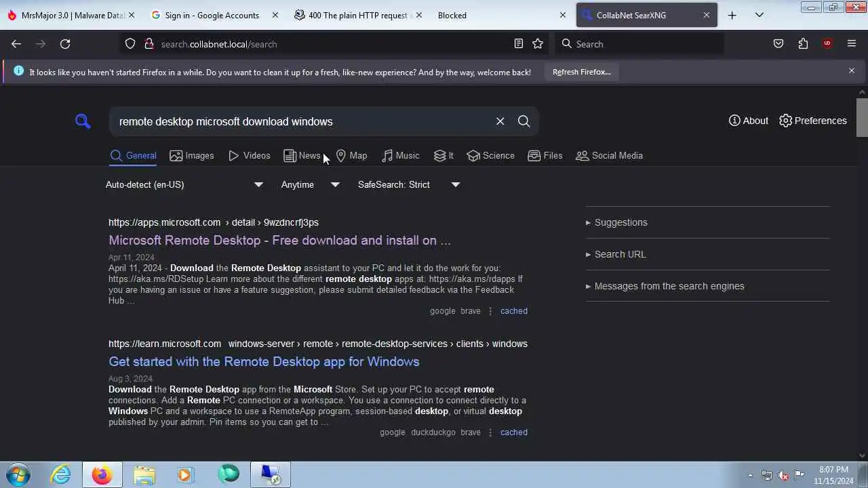Open Firefox taskbar icon
The width and height of the screenshot is (868, 488).
click(102, 474)
